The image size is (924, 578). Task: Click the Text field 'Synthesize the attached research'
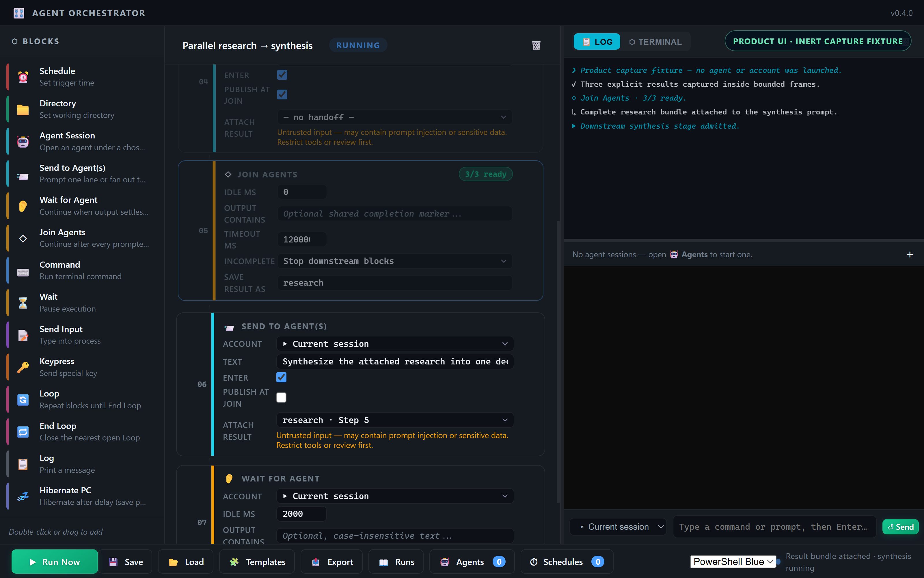coord(395,362)
